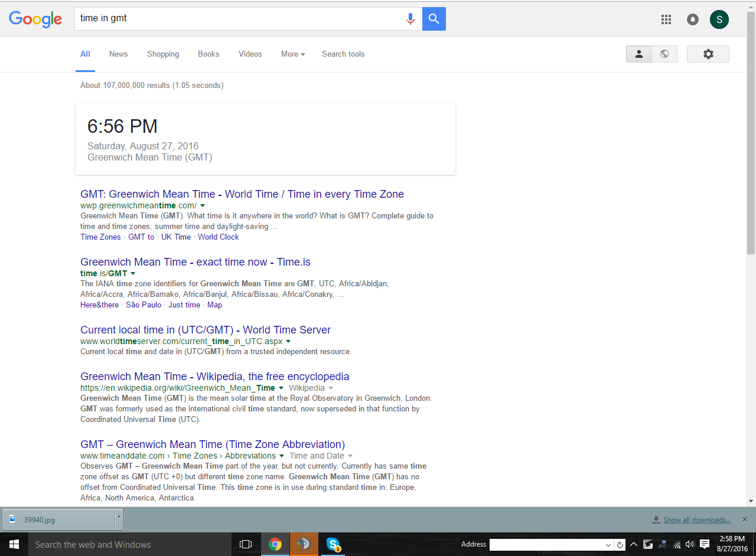Viewport: 756px width, 556px height.
Task: Click the page scrollbar down arrow
Action: pos(751,501)
